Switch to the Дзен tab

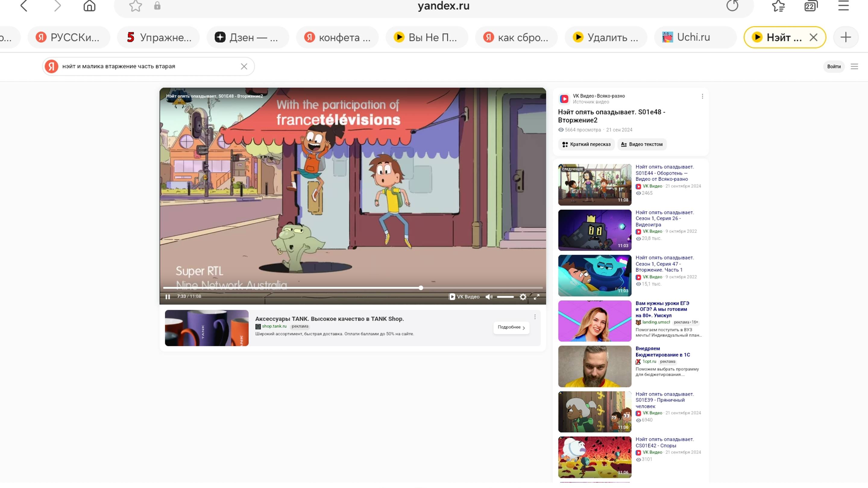tap(247, 37)
